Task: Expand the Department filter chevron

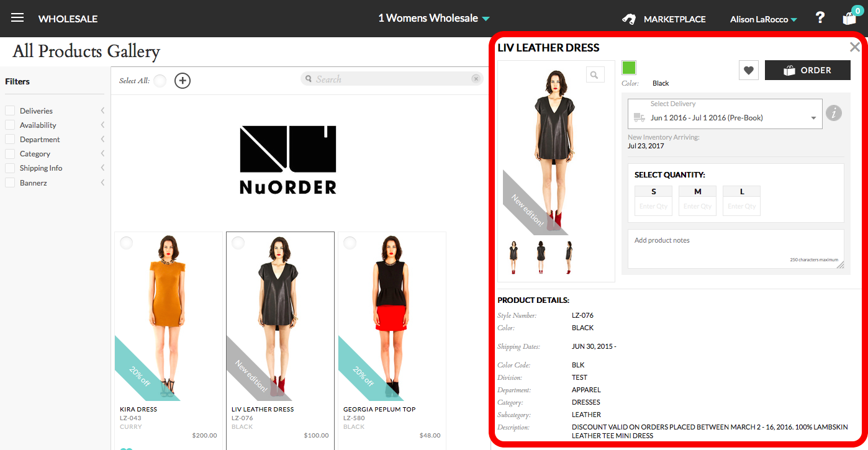Action: click(102, 139)
